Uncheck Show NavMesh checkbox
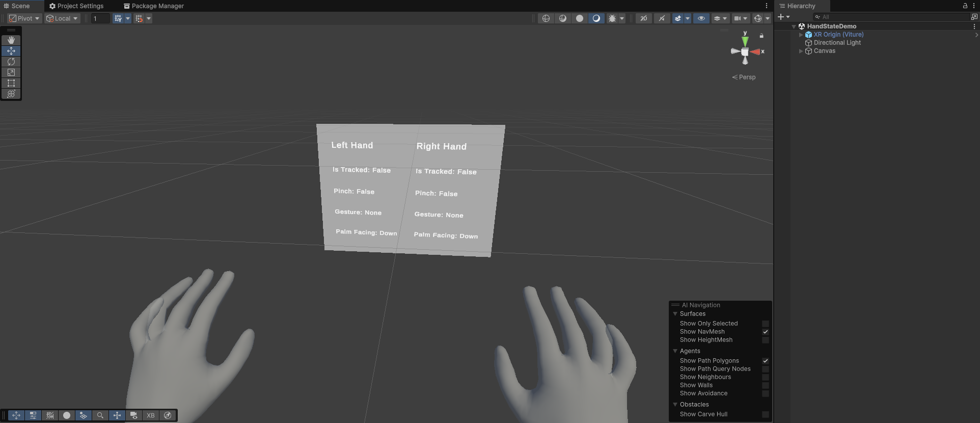980x423 pixels. 765,332
